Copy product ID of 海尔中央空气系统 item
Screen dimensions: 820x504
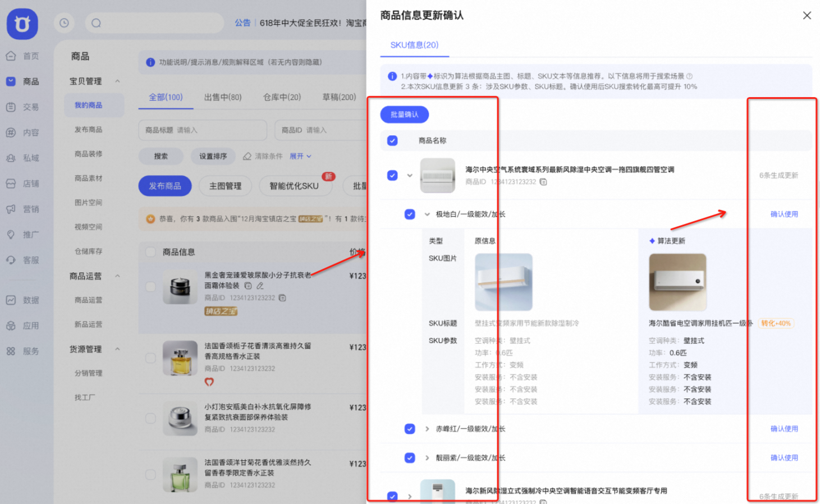543,182
